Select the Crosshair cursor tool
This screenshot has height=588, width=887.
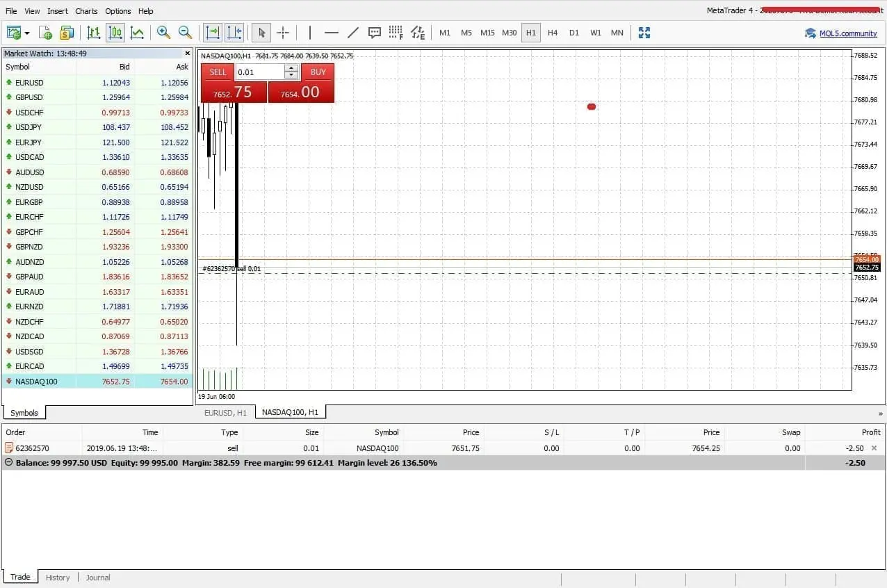coord(283,33)
